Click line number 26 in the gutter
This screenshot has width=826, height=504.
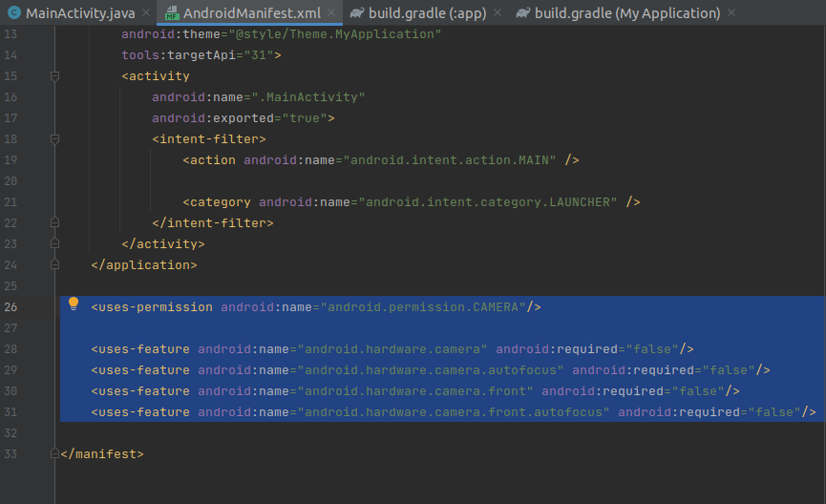(11, 307)
